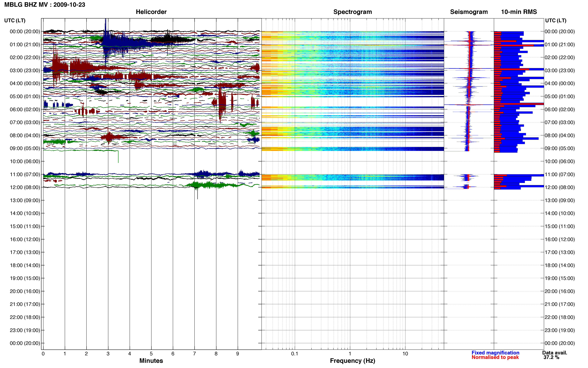This screenshot has width=588, height=368.
Task: Click left axis label '23:00 (19:00)'
Action: (x=25, y=330)
